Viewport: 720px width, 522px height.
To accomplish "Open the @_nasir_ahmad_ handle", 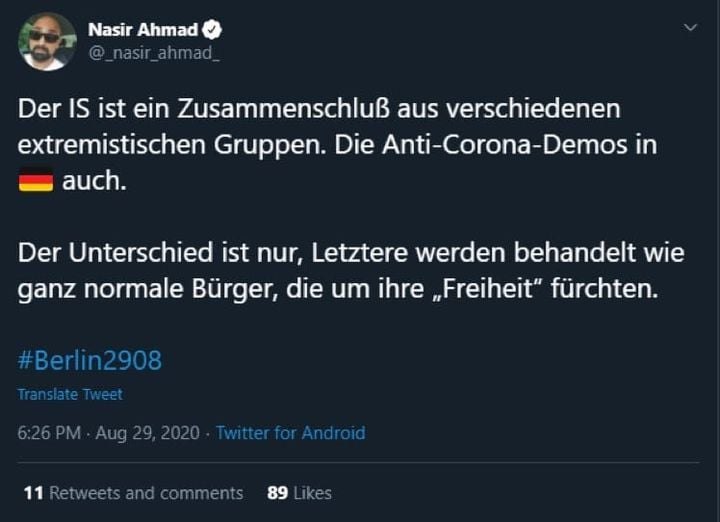I will click(154, 53).
